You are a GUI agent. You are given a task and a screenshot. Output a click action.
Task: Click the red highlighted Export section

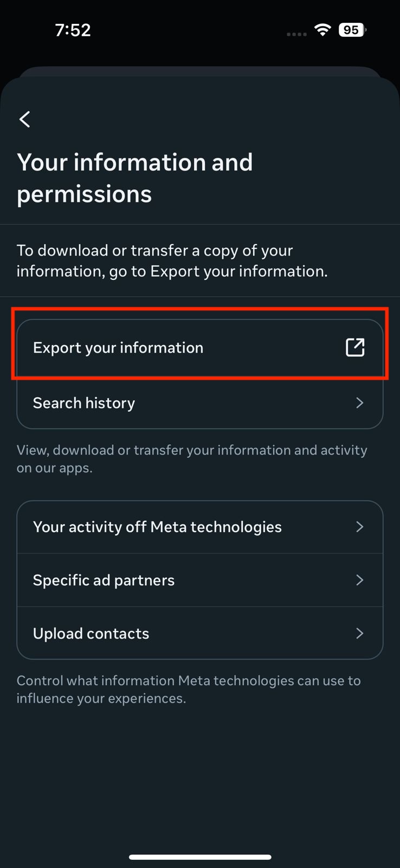(200, 347)
